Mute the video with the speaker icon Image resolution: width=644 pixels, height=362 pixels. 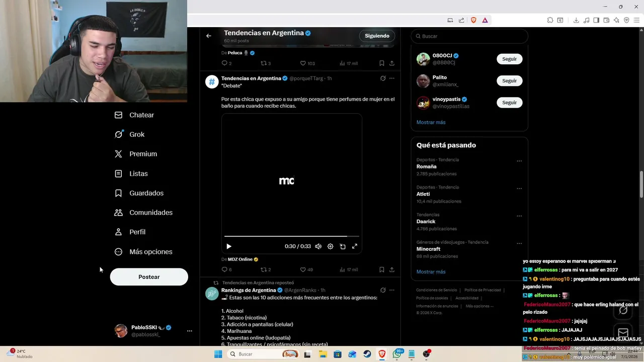pos(318,246)
